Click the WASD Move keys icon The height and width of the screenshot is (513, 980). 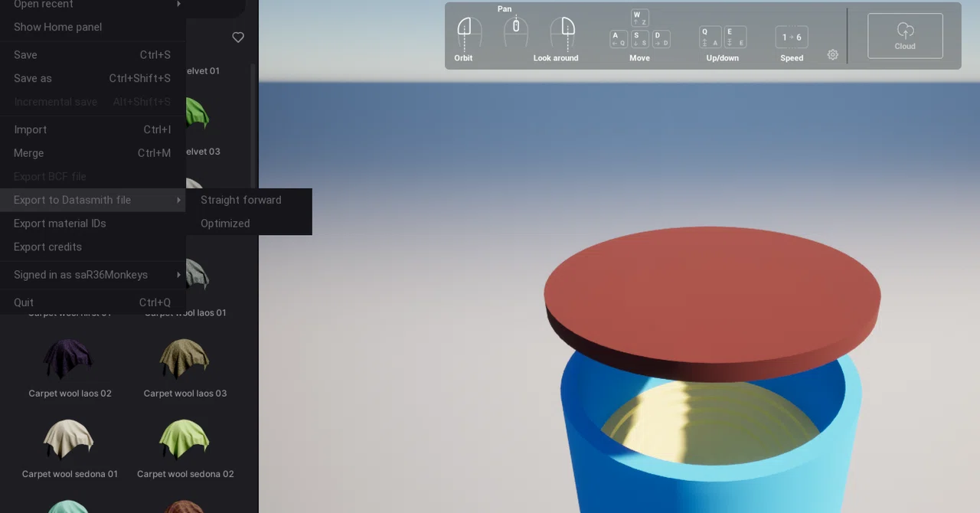pyautogui.click(x=640, y=29)
